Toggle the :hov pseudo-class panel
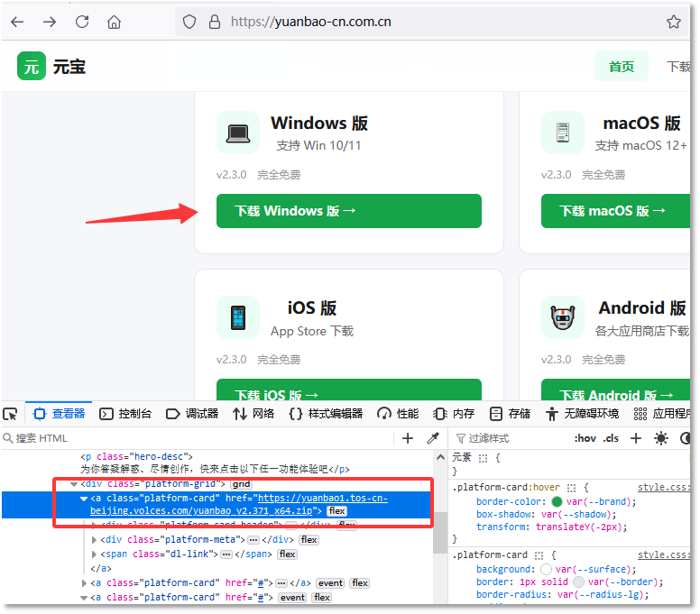Image resolution: width=700 pixels, height=614 pixels. click(x=585, y=438)
